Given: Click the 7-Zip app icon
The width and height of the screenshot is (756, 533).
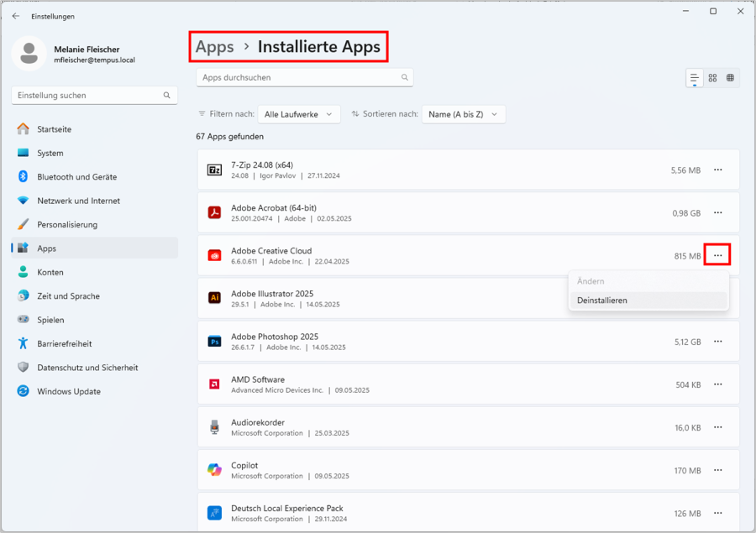Looking at the screenshot, I should (214, 170).
